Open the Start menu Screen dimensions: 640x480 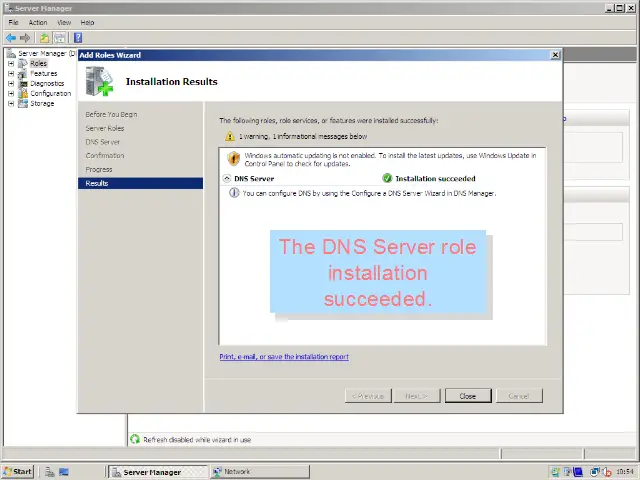click(18, 472)
